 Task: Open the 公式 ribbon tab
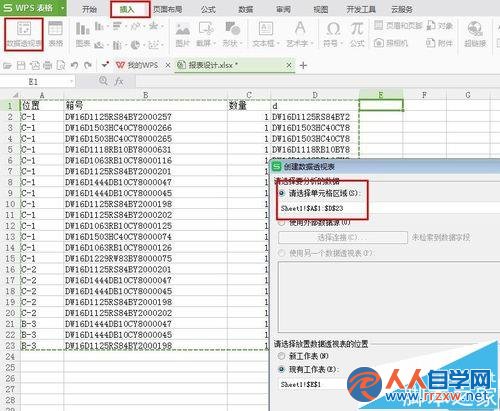208,9
